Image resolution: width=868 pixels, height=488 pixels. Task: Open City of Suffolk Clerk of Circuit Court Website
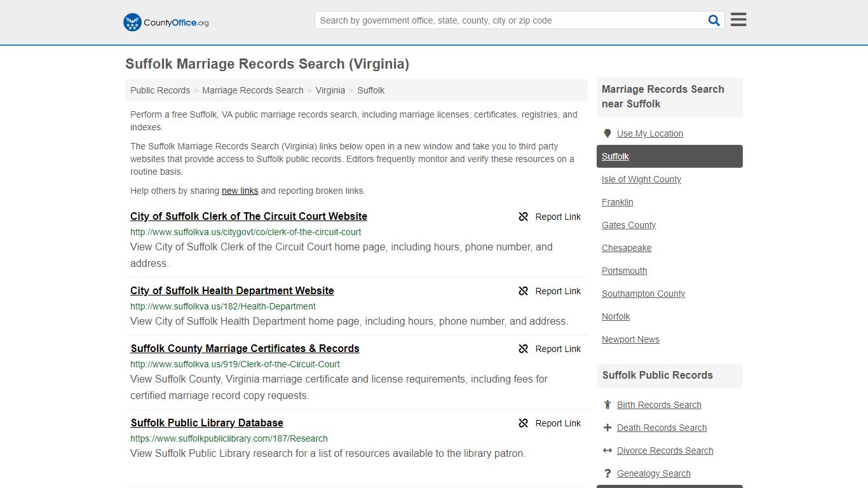(249, 216)
